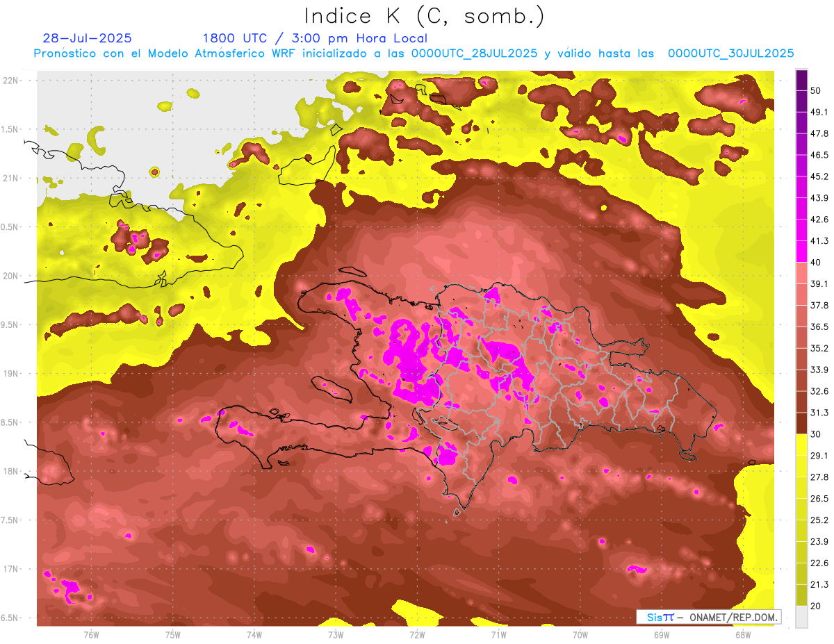Screen dimensions: 834x644
Task: Click the '41.3' color scale value
Action: (x=819, y=241)
